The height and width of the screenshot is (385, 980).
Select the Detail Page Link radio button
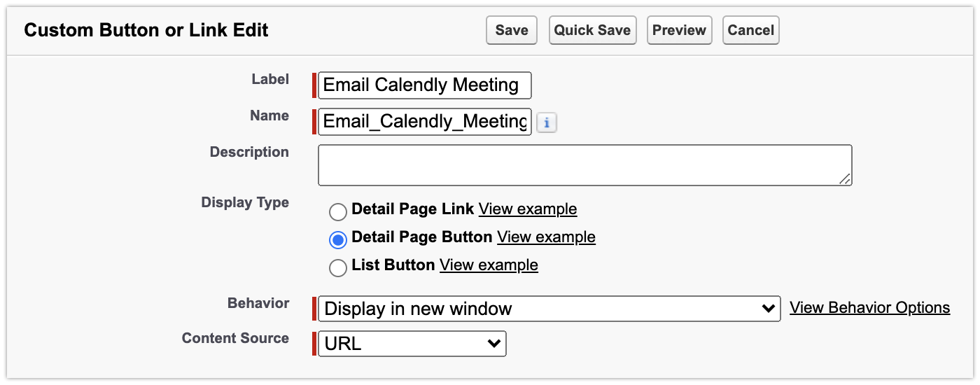(338, 211)
